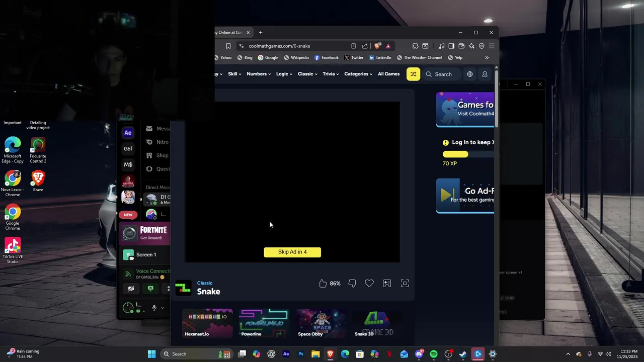644x362 pixels.
Task: Open the Brave Wallet icon
Action: coord(461,46)
